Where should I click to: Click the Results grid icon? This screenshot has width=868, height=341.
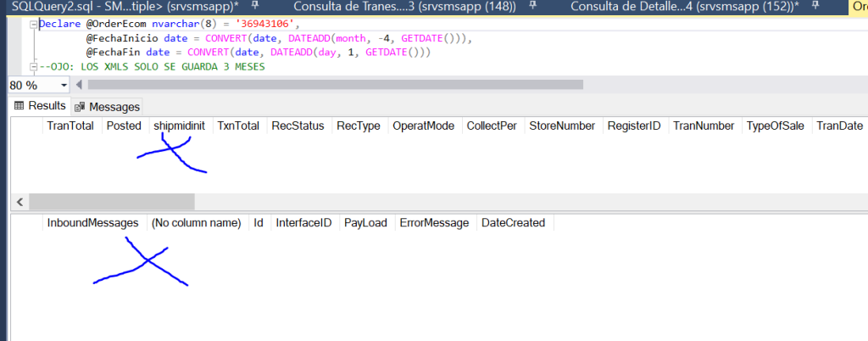19,106
